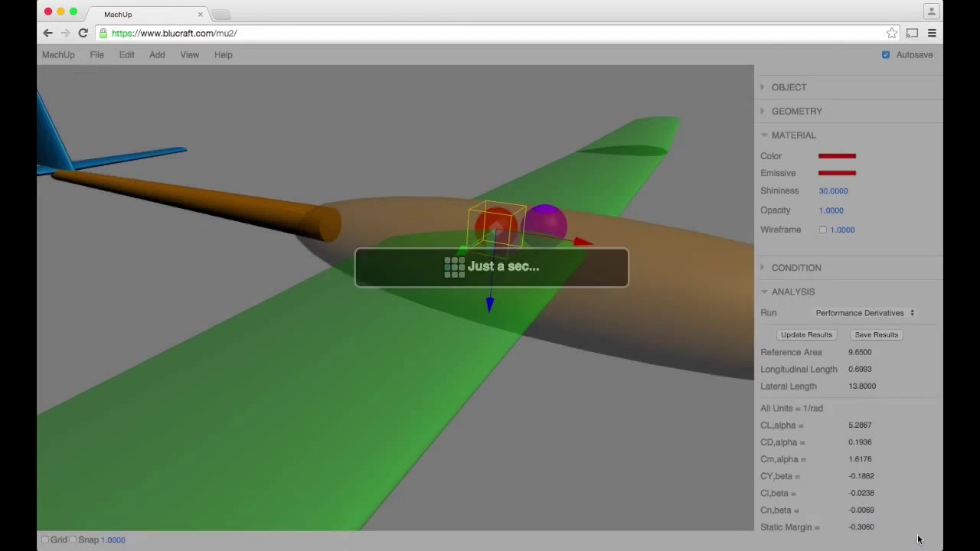Open the Run Performance Derivatives dropdown
This screenshot has width=980, height=551.
click(865, 313)
